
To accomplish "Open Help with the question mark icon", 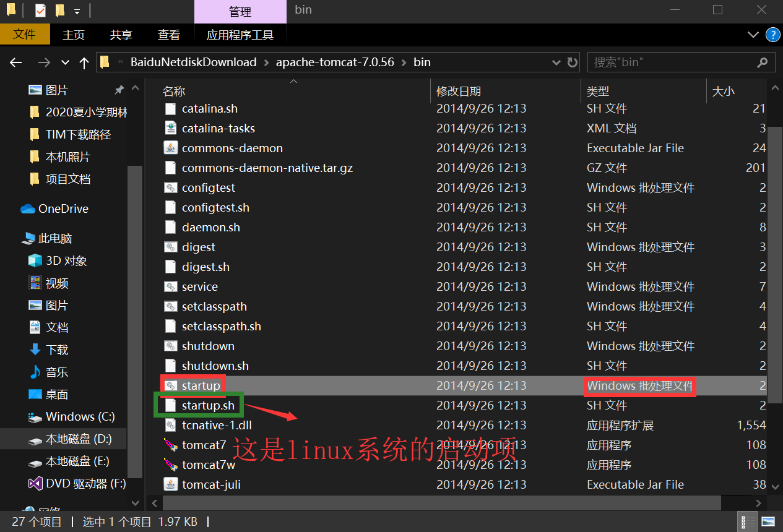I will (x=772, y=35).
